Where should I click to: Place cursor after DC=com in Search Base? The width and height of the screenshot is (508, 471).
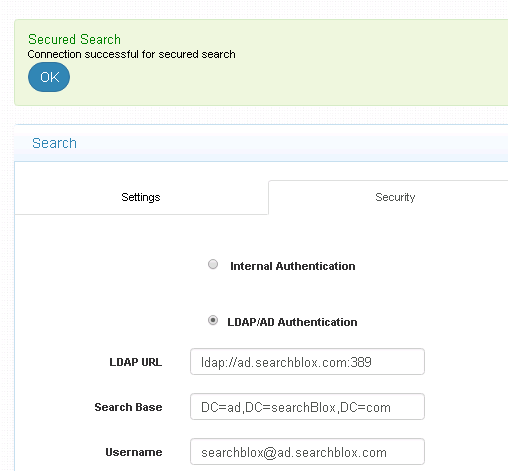pos(391,407)
